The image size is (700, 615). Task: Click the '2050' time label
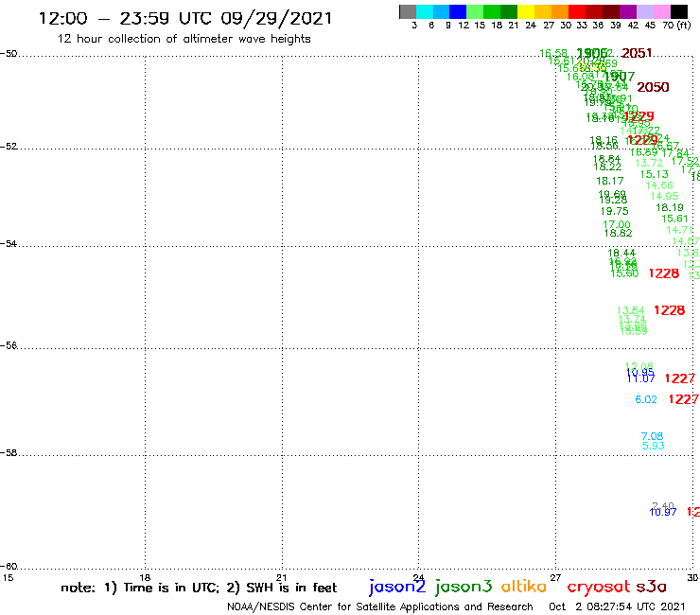coord(653,87)
